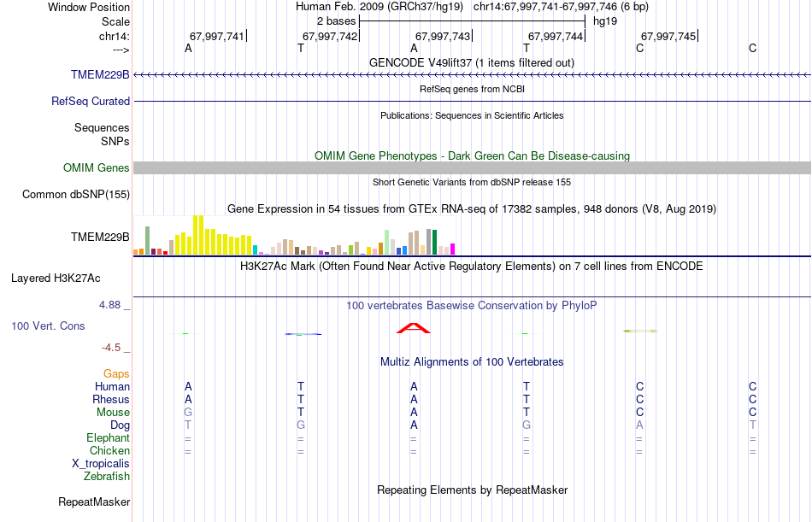Click the Window Position label
The image size is (812, 522).
tap(89, 7)
